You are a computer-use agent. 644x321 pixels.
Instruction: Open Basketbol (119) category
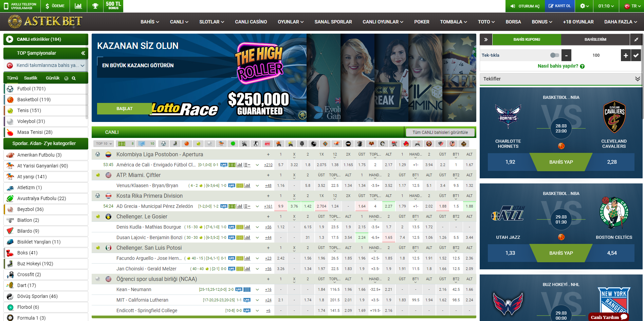[x=46, y=100]
